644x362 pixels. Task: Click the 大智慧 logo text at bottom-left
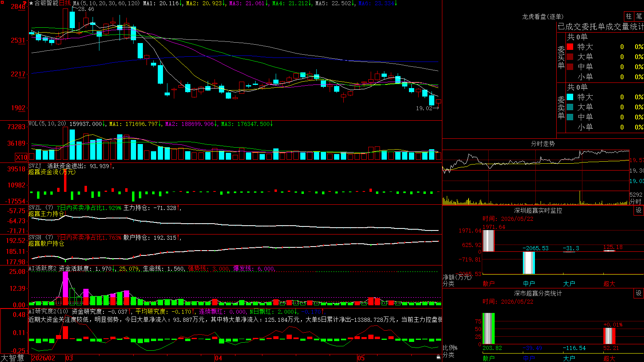tap(12, 358)
